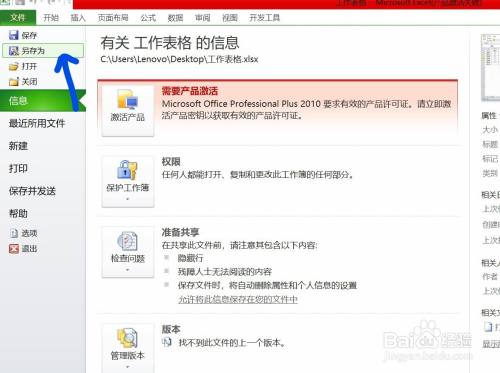Switch to the 公式 ribbon tab
This screenshot has width=500, height=373.
tap(148, 18)
